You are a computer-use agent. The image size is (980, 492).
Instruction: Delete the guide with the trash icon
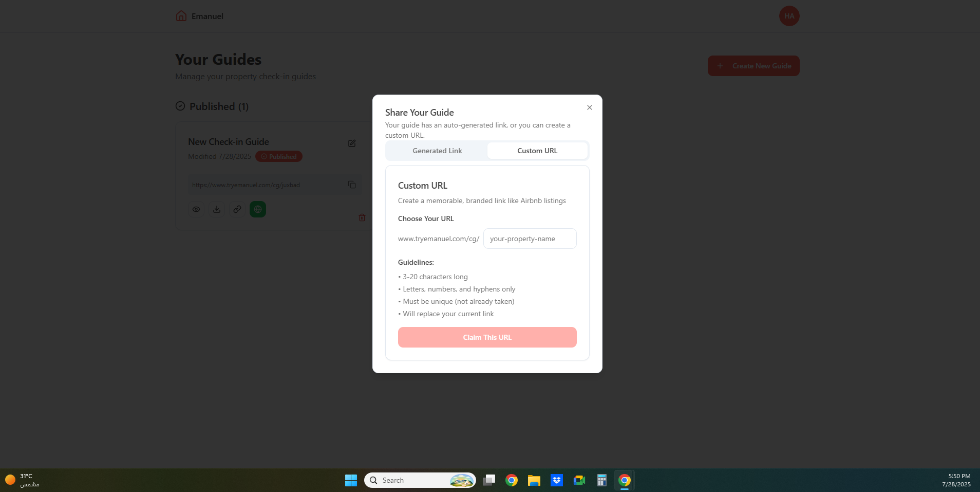coord(362,217)
